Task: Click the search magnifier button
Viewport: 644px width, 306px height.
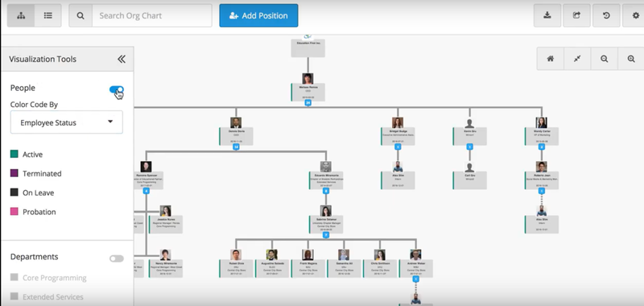Action: pos(80,15)
